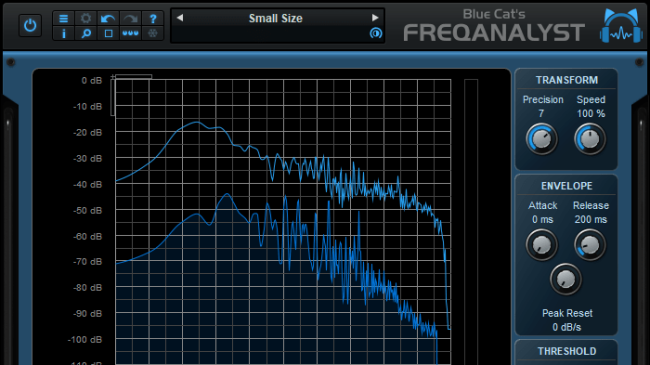Click the undo arrow icon
Image resolution: width=650 pixels, height=365 pixels.
click(x=108, y=19)
